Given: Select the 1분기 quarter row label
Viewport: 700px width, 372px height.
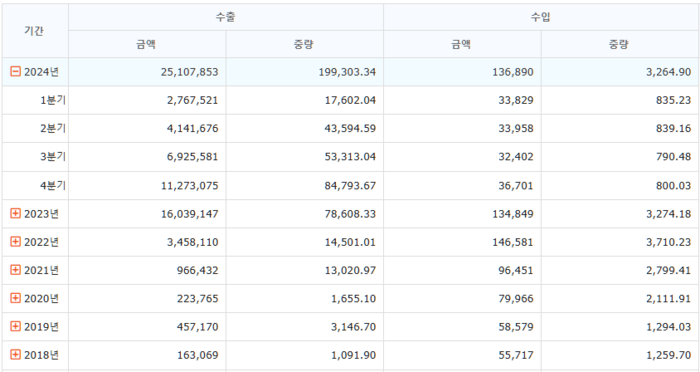Looking at the screenshot, I should coord(53,100).
